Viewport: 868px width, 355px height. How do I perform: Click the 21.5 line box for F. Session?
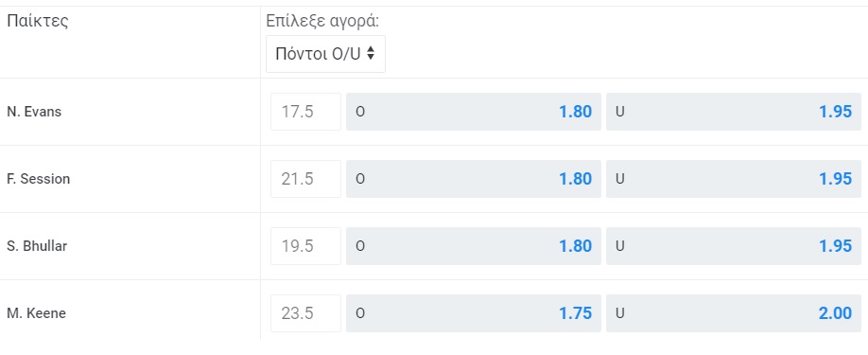pos(305,179)
